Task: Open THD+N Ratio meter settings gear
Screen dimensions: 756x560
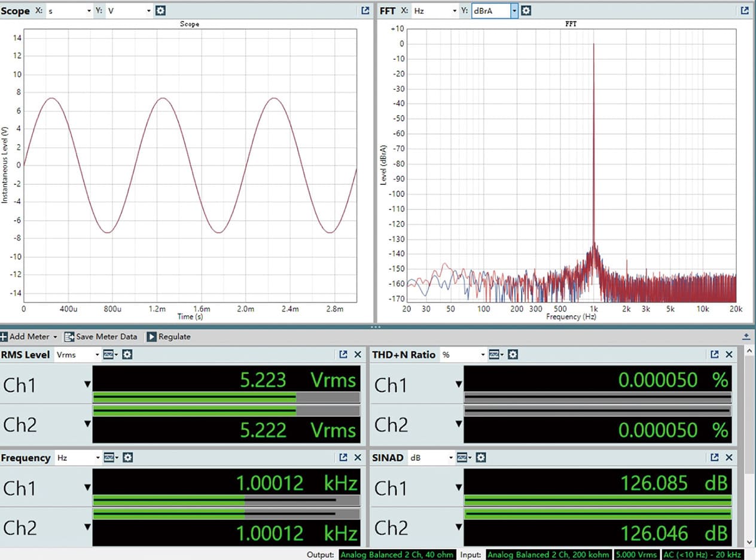Action: coord(513,355)
